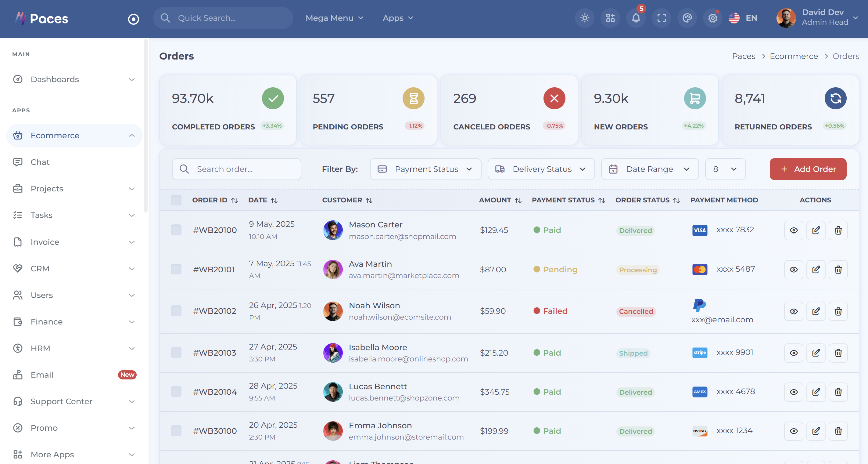Focus the Quick Search field
Image resolution: width=868 pixels, height=464 pixels.
coord(223,18)
